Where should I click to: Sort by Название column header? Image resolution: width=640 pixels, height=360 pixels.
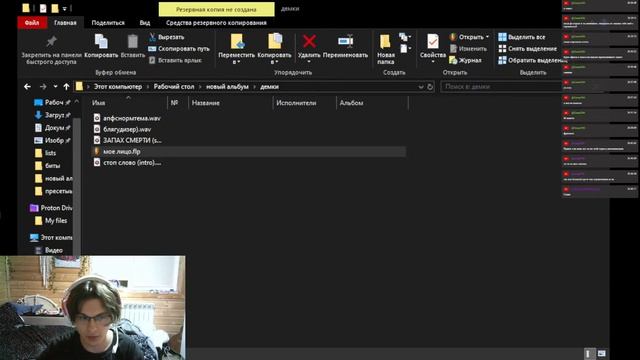click(x=206, y=103)
